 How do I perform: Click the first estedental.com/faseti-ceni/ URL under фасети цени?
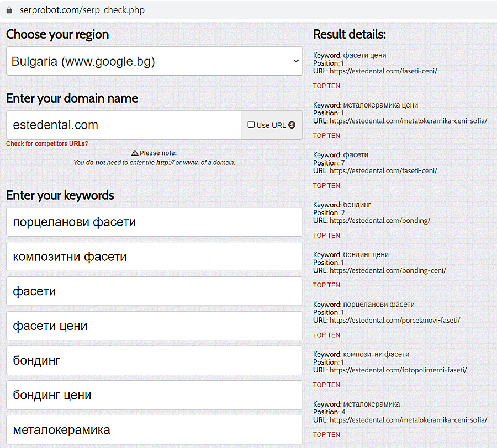click(x=383, y=71)
